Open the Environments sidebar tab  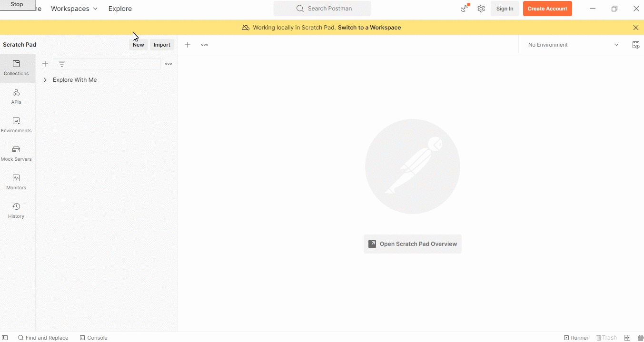pos(16,125)
